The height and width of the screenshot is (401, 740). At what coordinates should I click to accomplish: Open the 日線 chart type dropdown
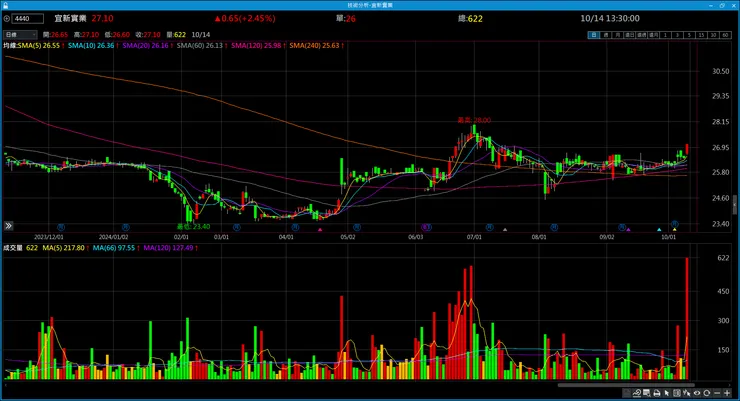pyautogui.click(x=20, y=35)
